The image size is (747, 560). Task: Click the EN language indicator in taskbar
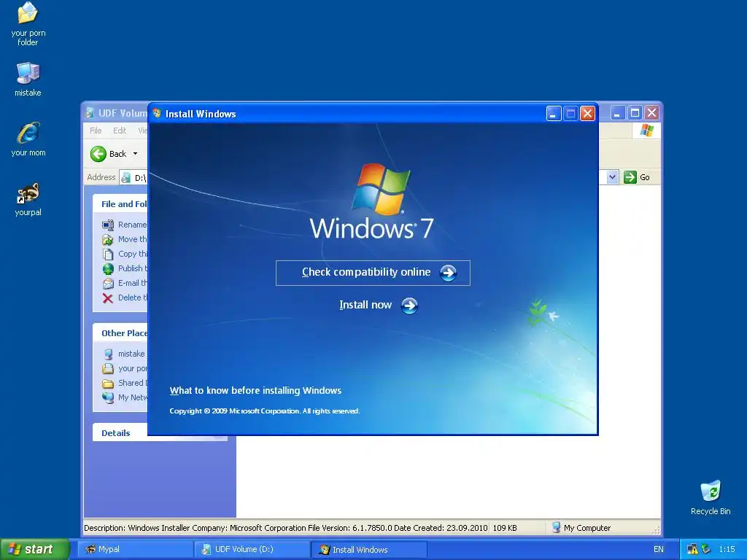point(659,549)
